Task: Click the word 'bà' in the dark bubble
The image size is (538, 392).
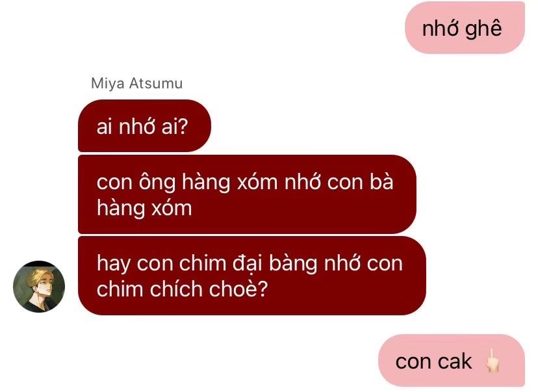Action: coord(381,181)
